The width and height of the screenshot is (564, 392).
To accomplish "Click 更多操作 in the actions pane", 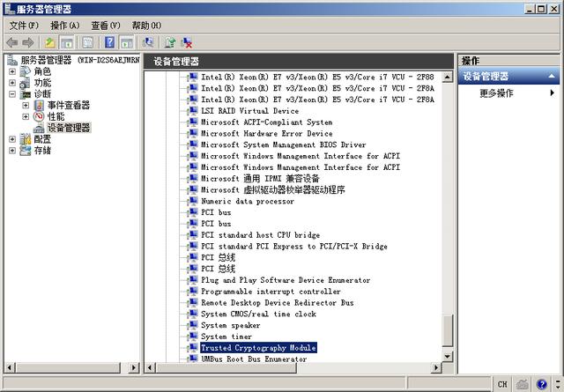I will 496,93.
